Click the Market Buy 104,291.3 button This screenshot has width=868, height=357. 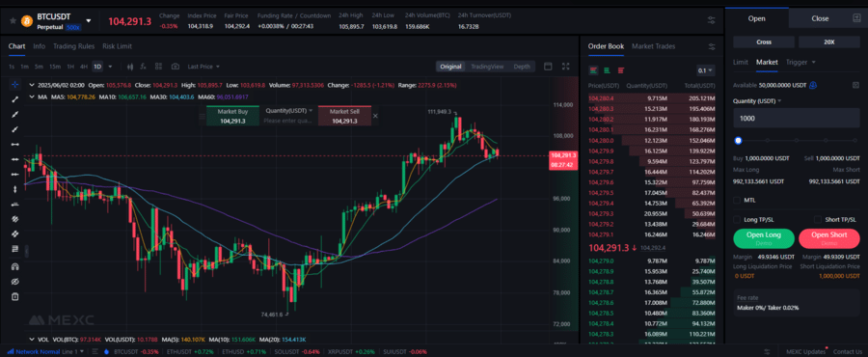pos(232,116)
